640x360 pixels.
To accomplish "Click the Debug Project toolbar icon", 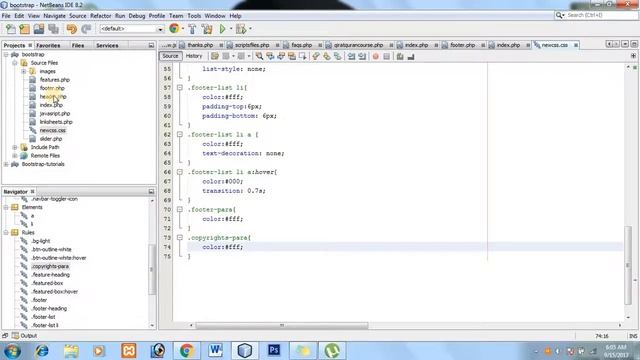I will (241, 29).
